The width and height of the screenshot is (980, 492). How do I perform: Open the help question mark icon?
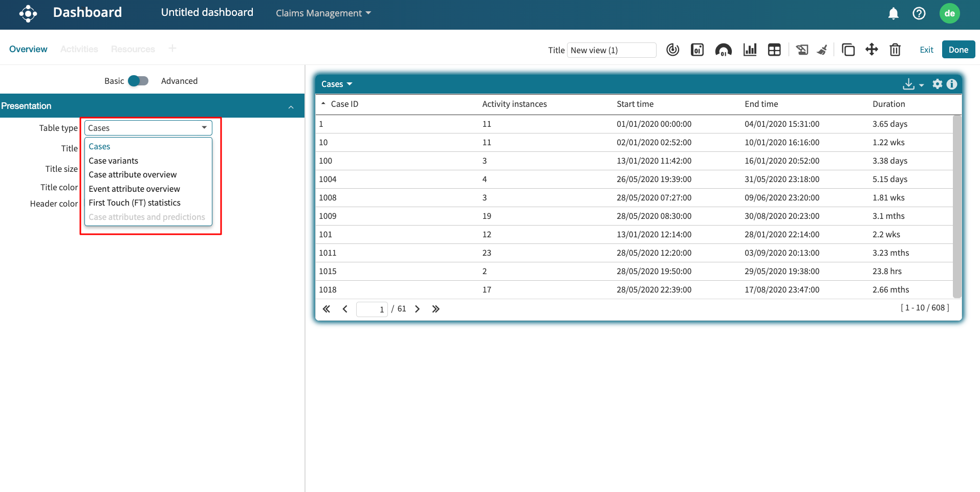point(919,13)
